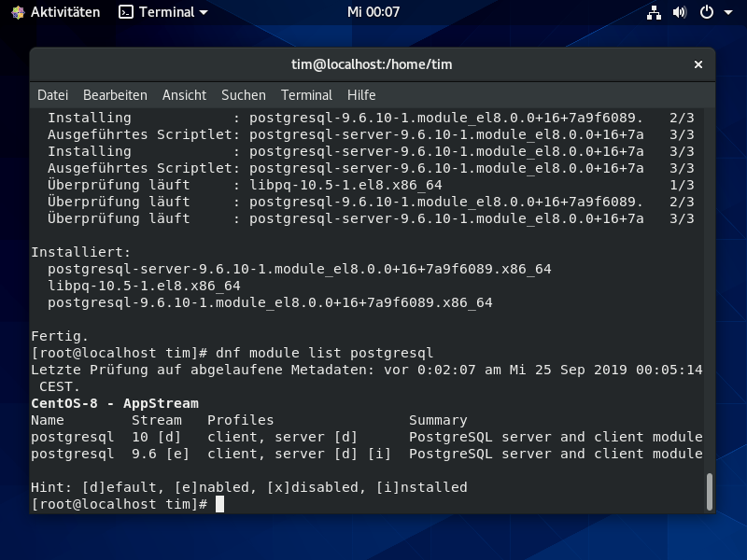Open the Ansicht menu

(x=184, y=95)
